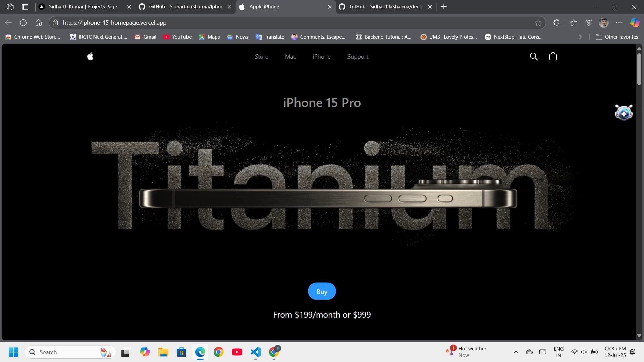
Task: Open Translate bookmark
Action: click(270, 37)
